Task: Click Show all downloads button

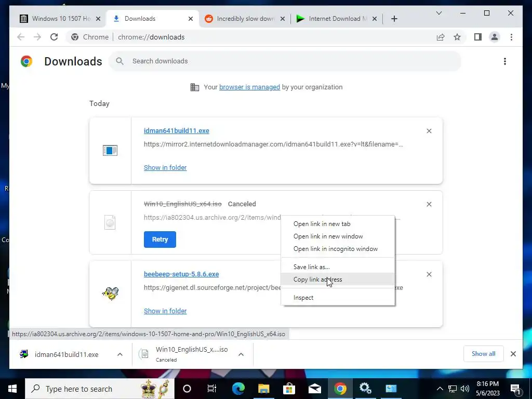Action: (x=484, y=354)
